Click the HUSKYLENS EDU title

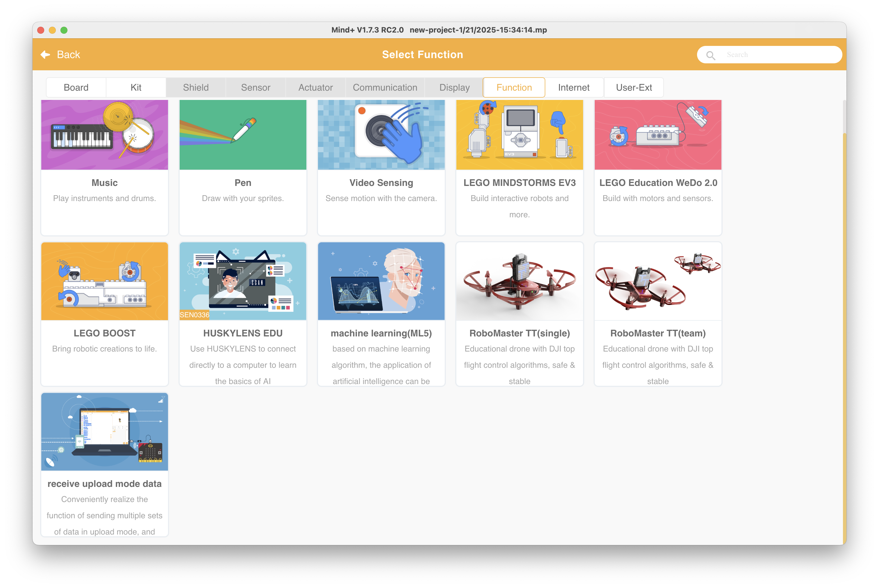click(x=243, y=333)
